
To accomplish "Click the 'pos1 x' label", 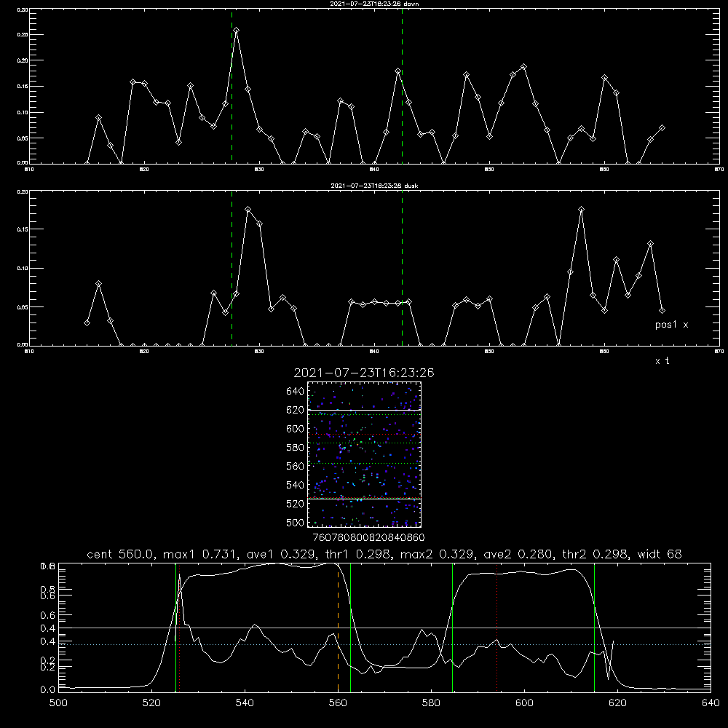I will (671, 325).
